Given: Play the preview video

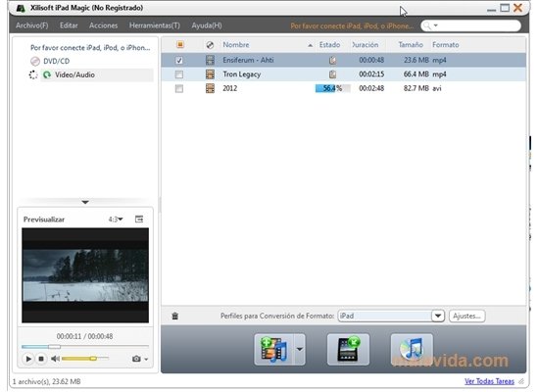Looking at the screenshot, I should coord(28,359).
